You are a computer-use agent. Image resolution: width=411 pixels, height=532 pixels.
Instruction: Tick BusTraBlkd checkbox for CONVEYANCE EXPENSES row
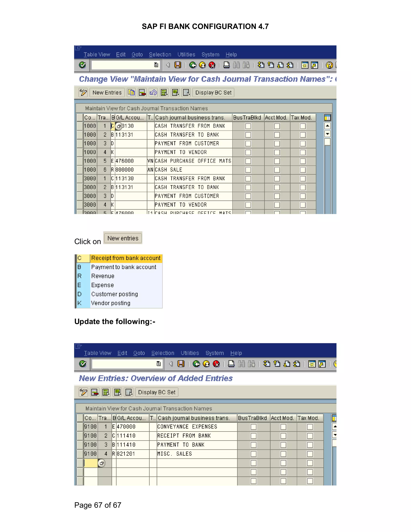254,427
